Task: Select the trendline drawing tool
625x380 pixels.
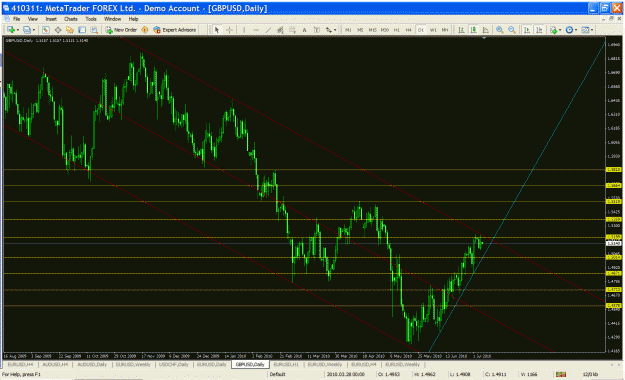Action: [268, 30]
